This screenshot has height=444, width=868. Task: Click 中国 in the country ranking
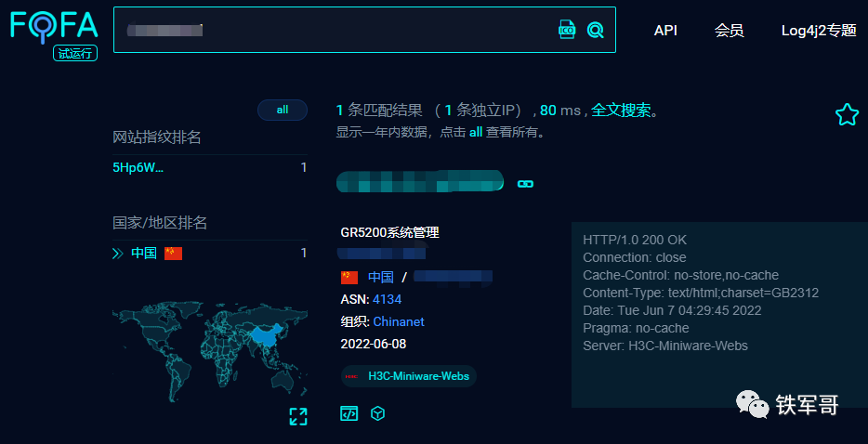(144, 254)
